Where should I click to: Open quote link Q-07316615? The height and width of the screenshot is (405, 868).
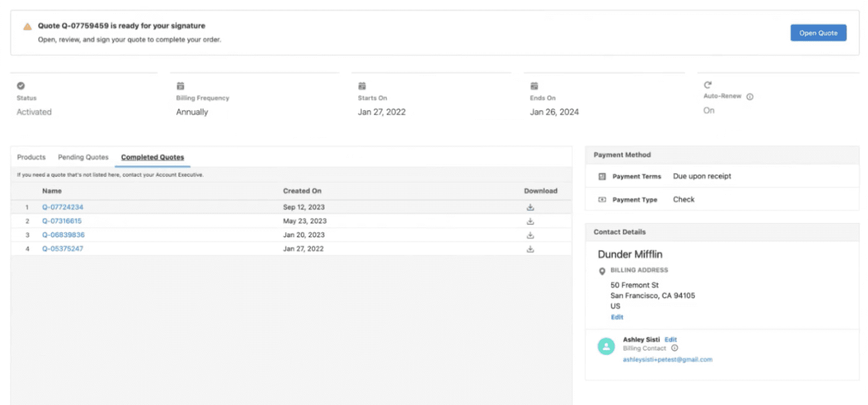(x=62, y=221)
